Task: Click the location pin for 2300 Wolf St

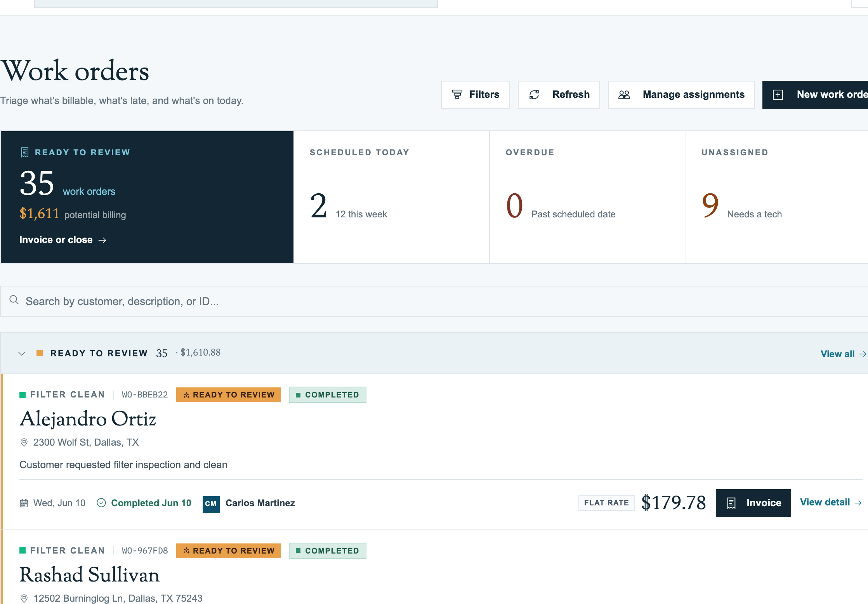Action: point(24,443)
